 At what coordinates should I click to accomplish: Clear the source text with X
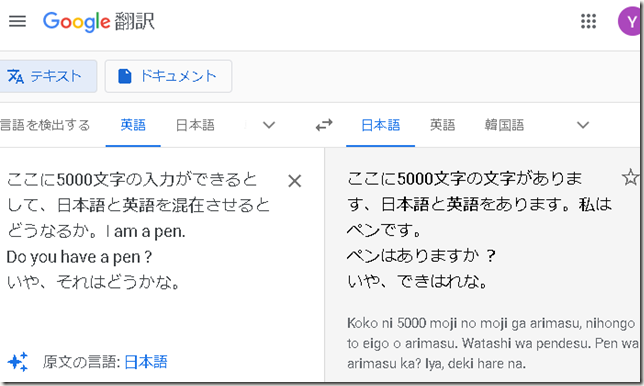tap(294, 181)
